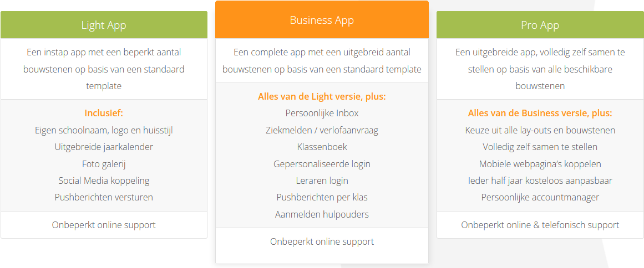The width and height of the screenshot is (644, 268).
Task: Choose the 'Social Media koppeling' feature
Action: click(104, 181)
